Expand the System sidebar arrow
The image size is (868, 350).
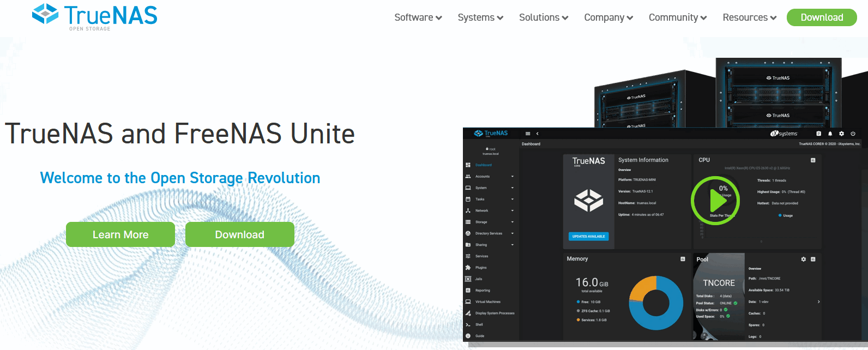(x=513, y=188)
